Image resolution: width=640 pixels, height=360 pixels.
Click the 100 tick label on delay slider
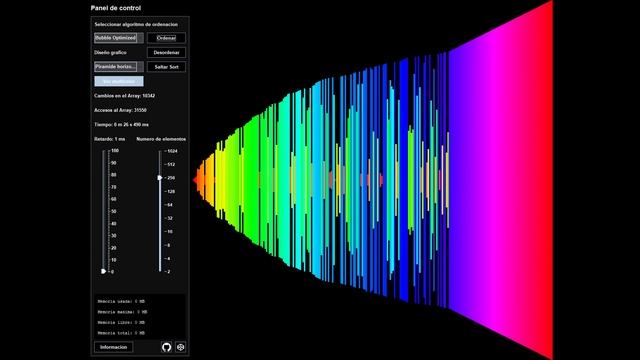click(115, 151)
